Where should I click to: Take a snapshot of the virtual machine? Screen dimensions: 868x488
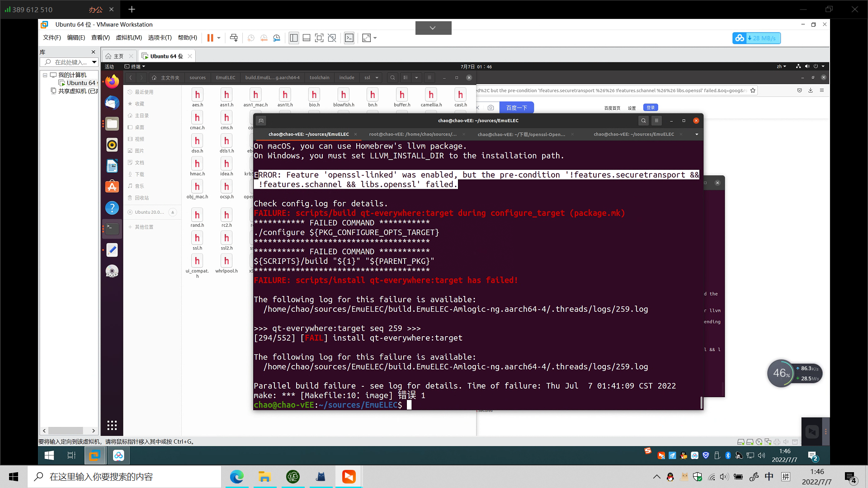pos(251,38)
